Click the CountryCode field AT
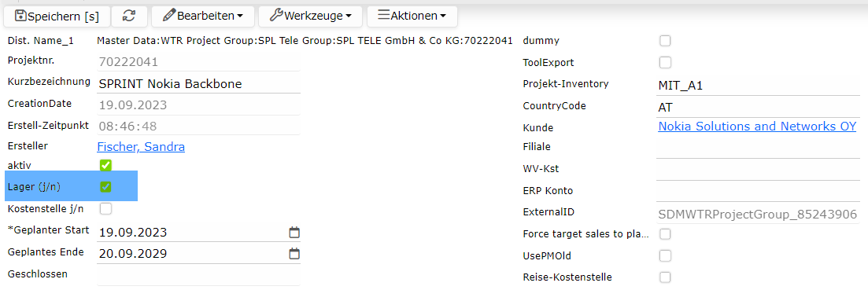This screenshot has height=290, width=868. (758, 108)
